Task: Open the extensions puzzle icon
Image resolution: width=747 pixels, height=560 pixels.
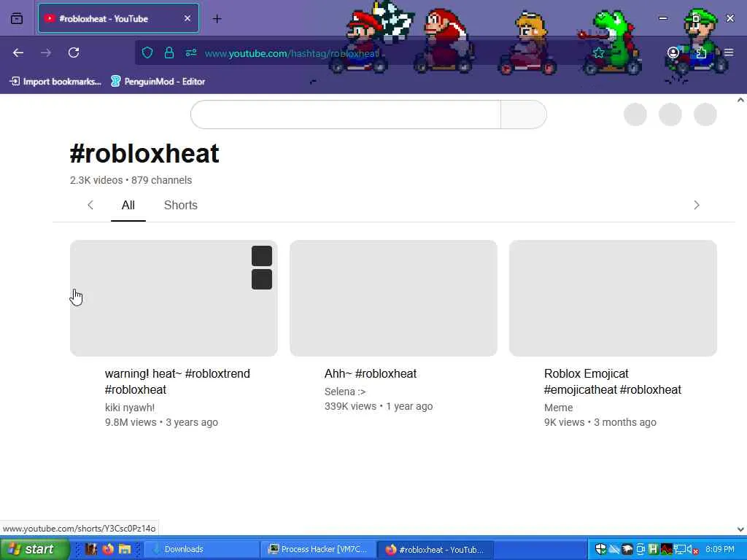Action: click(701, 52)
